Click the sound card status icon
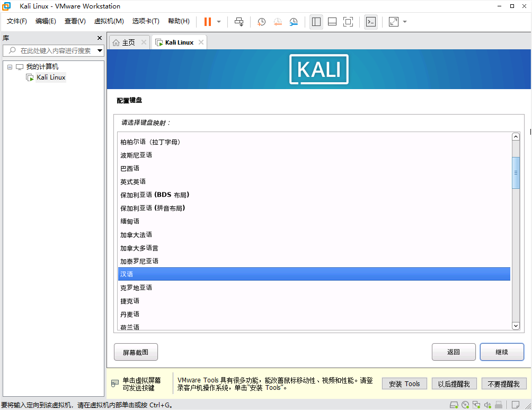The image size is (532, 410). (x=487, y=405)
